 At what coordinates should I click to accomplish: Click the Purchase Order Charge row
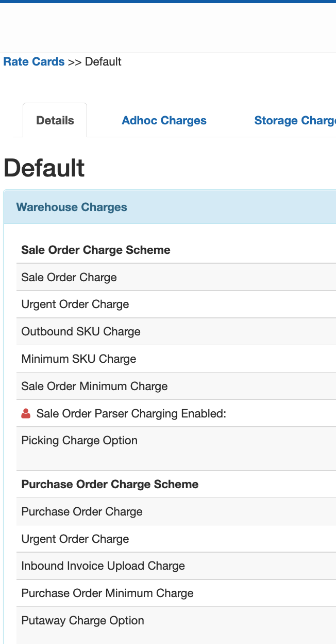pyautogui.click(x=82, y=512)
